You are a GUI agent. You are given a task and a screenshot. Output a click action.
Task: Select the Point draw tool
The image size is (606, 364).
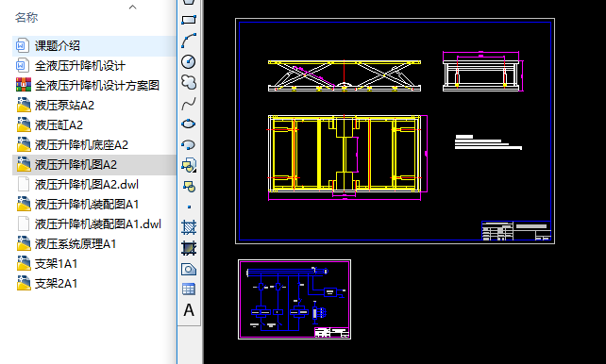coord(189,207)
